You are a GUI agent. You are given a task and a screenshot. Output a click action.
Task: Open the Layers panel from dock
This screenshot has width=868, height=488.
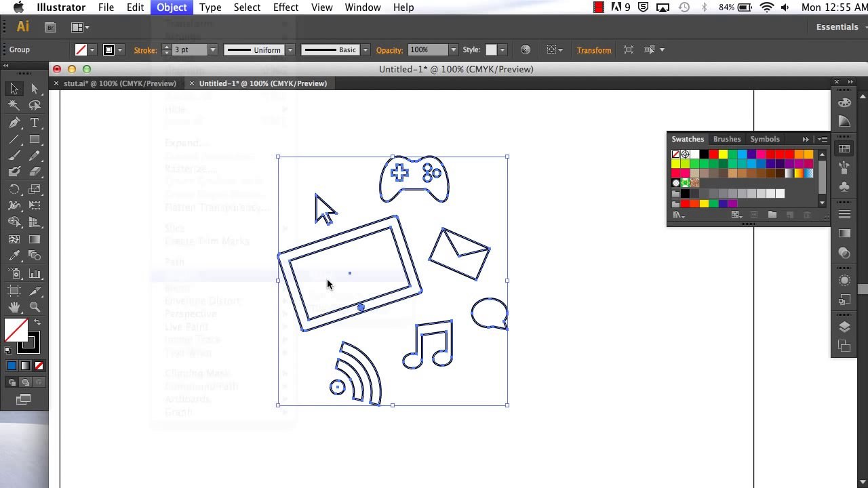coord(844,327)
